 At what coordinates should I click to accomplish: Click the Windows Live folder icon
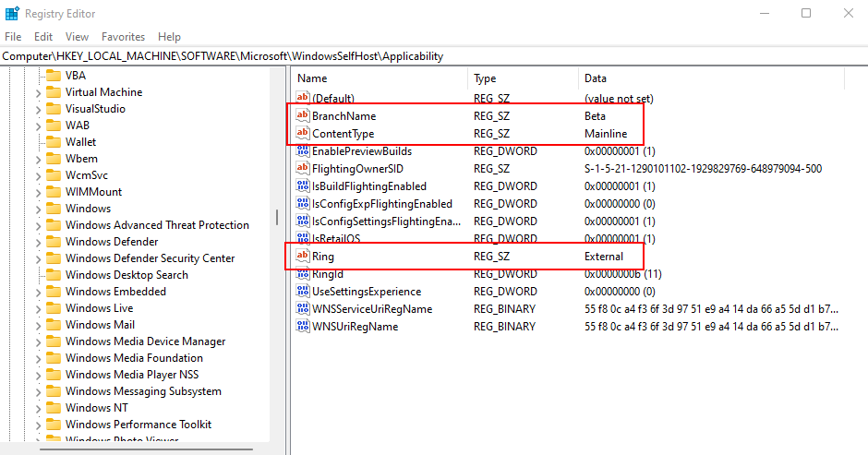(x=54, y=307)
